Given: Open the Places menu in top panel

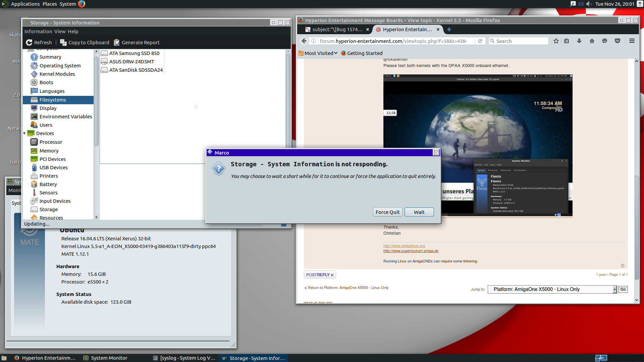Looking at the screenshot, I should click(50, 4).
